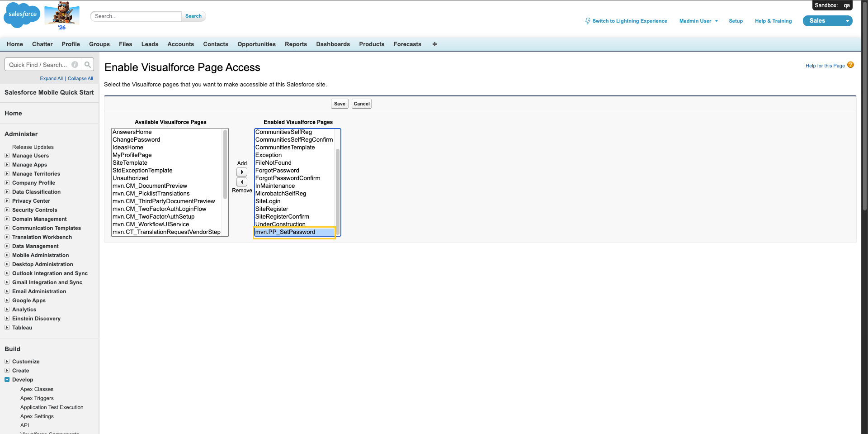Click Switch to Lightning Experience

click(x=626, y=21)
